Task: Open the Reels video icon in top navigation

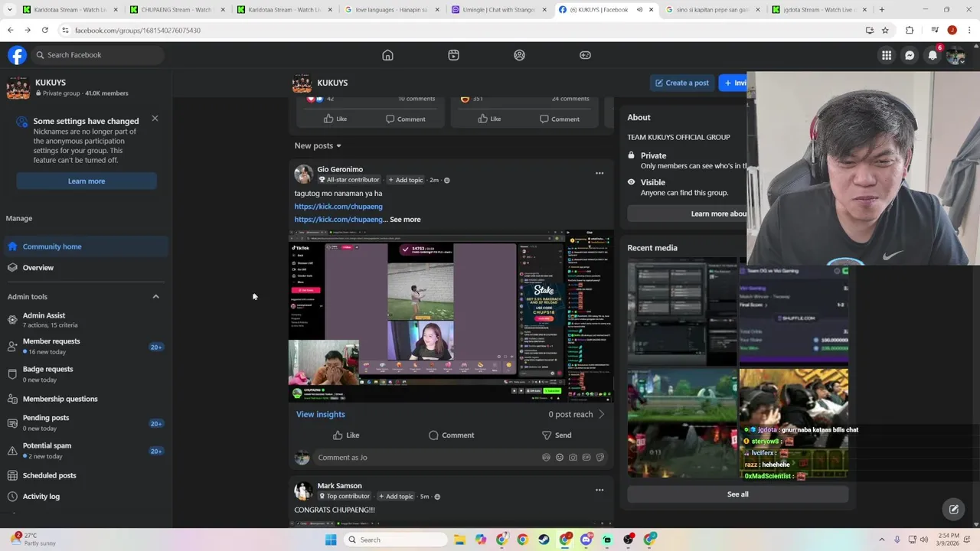Action: click(x=453, y=55)
